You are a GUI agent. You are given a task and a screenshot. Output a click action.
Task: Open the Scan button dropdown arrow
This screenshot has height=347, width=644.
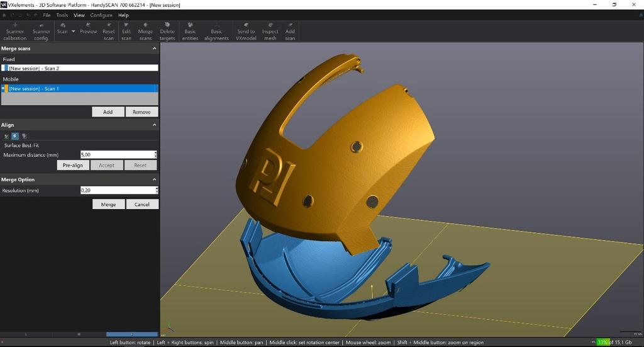pos(74,31)
